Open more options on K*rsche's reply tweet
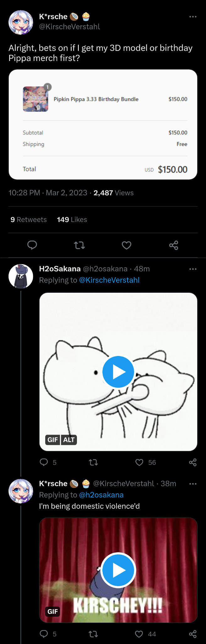The width and height of the screenshot is (206, 644). pyautogui.click(x=193, y=484)
